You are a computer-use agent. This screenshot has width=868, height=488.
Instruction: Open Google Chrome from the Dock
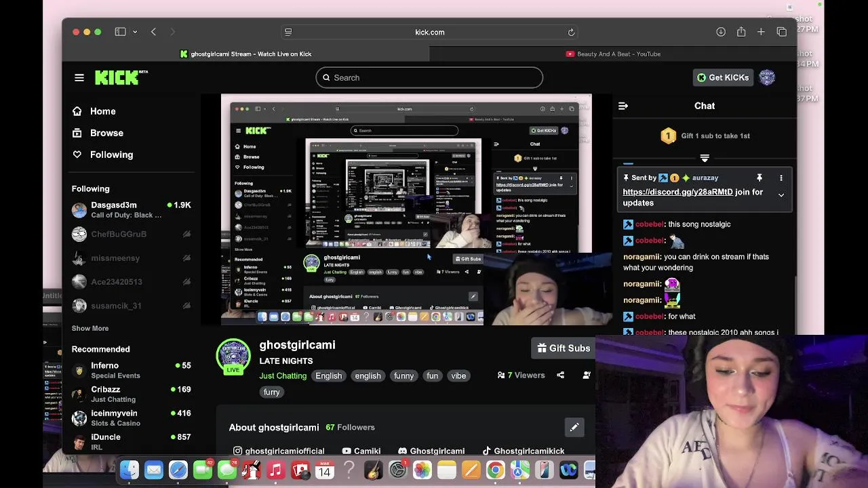coord(495,470)
